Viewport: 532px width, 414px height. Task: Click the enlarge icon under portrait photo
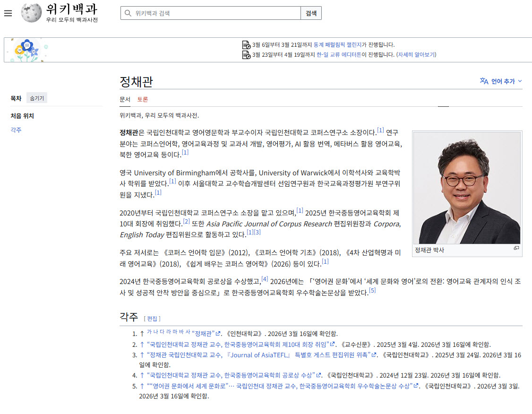point(516,248)
